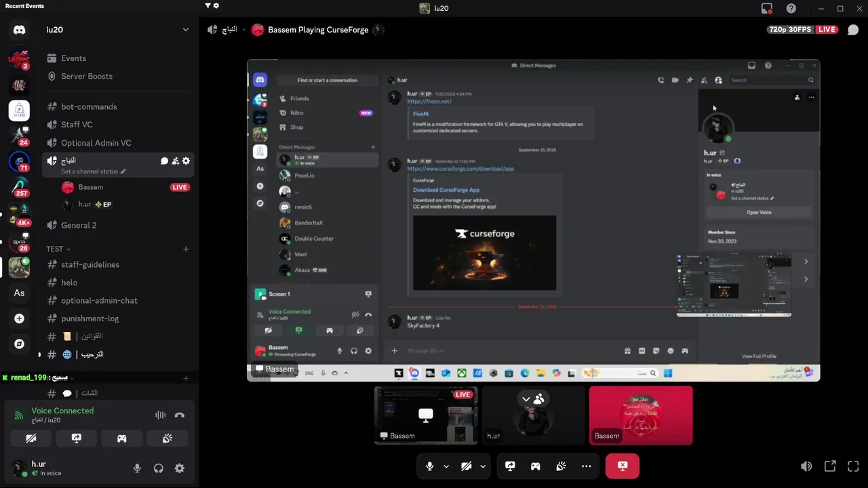Open help question mark at the top
868x488 pixels.
pos(791,8)
